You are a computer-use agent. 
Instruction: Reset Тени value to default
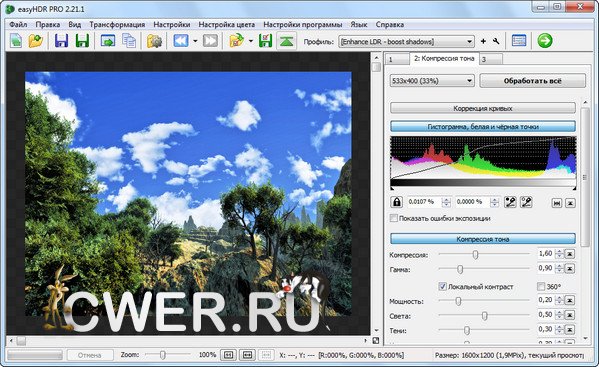pyautogui.click(x=570, y=330)
